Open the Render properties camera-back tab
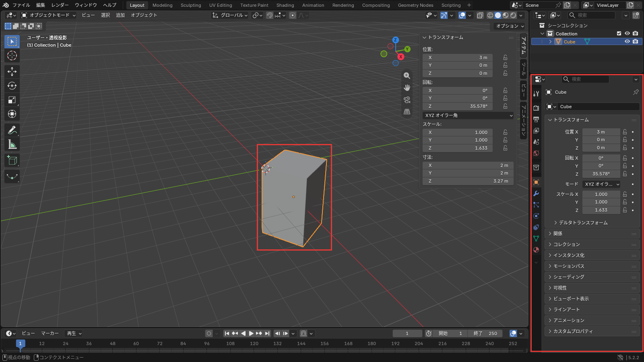Viewport: 644px width, 362px height. (x=536, y=108)
